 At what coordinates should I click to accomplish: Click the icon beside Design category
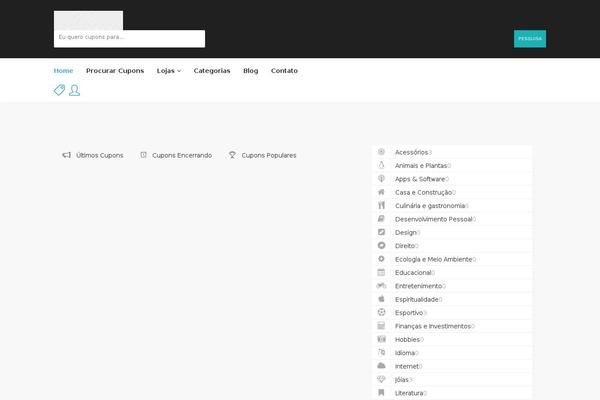381,232
